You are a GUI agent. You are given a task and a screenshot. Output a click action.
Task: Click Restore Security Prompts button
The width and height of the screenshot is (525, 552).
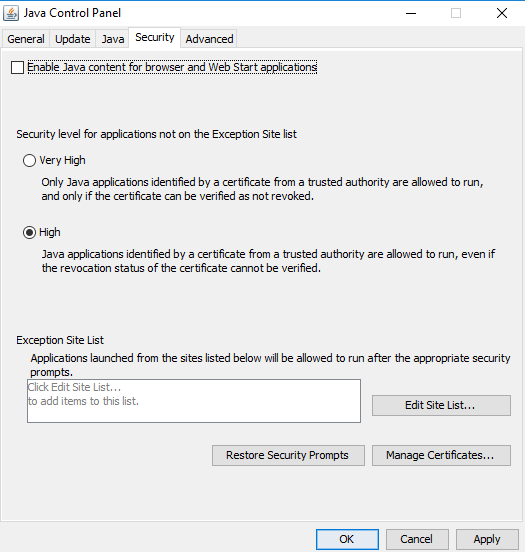[x=288, y=455]
